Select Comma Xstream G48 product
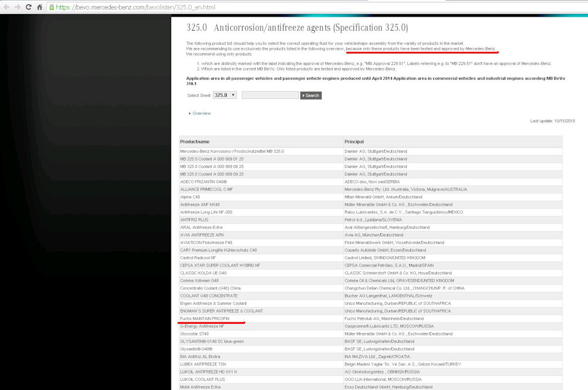The height and width of the screenshot is (390, 588). click(x=199, y=280)
